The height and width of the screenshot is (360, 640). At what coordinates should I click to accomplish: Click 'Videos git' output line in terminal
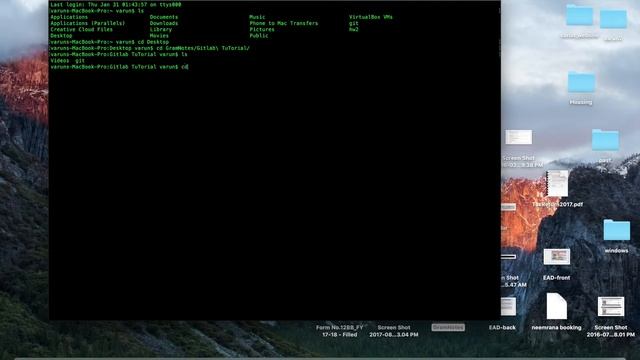pyautogui.click(x=67, y=60)
